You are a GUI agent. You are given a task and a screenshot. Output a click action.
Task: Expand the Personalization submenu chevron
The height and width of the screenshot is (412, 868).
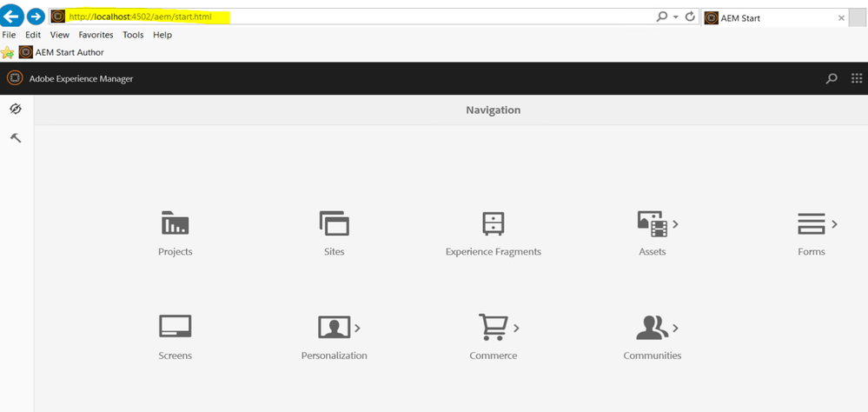point(357,328)
